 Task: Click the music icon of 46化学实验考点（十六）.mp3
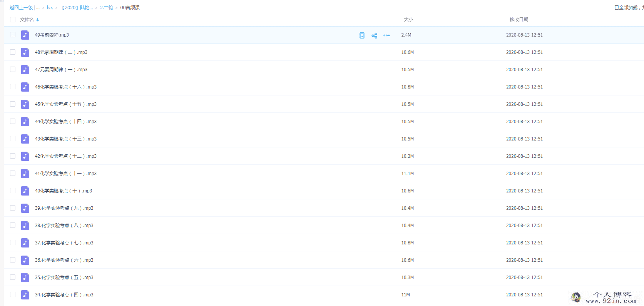pos(25,87)
